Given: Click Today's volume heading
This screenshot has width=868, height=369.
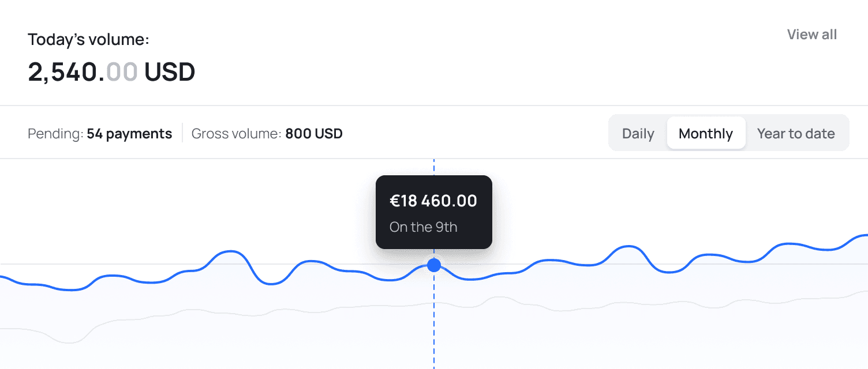Looking at the screenshot, I should [x=88, y=39].
